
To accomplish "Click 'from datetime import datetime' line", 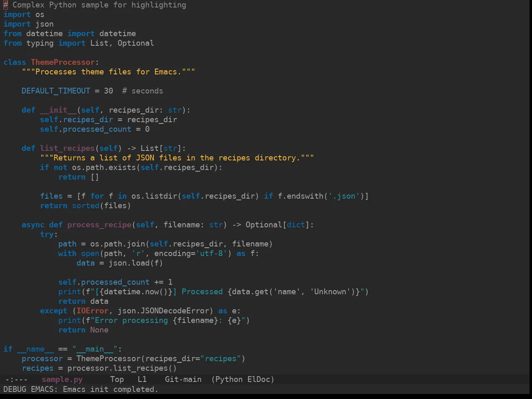I will click(69, 33).
